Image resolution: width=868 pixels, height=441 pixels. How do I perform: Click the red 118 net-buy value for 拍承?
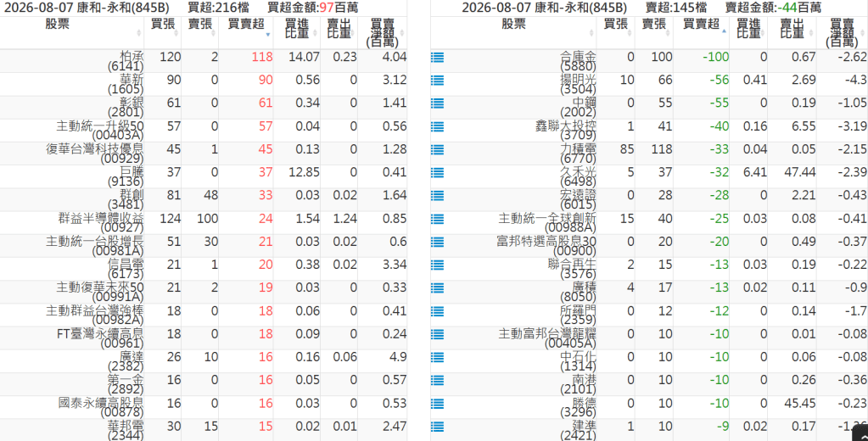click(x=262, y=57)
